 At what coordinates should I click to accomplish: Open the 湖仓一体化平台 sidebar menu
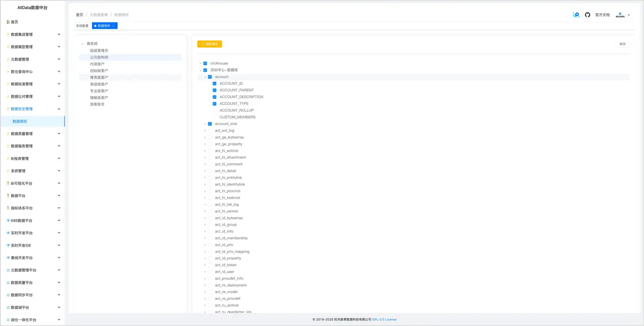[x=32, y=320]
